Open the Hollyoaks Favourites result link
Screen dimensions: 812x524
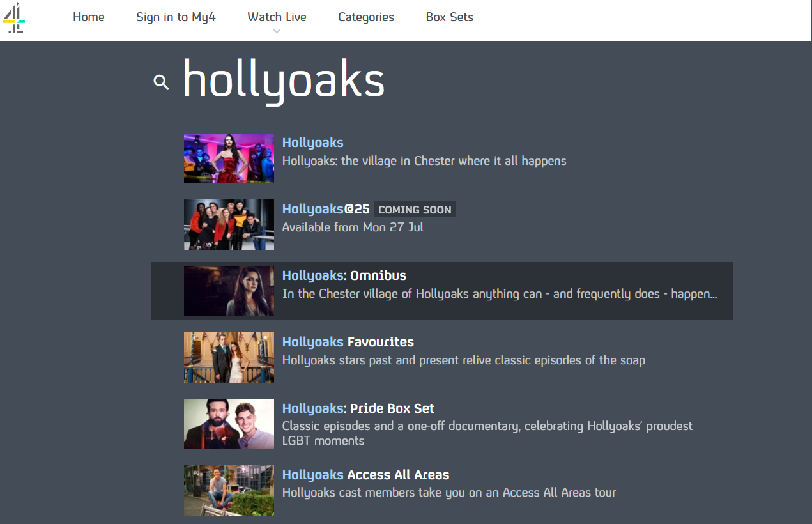pyautogui.click(x=348, y=342)
